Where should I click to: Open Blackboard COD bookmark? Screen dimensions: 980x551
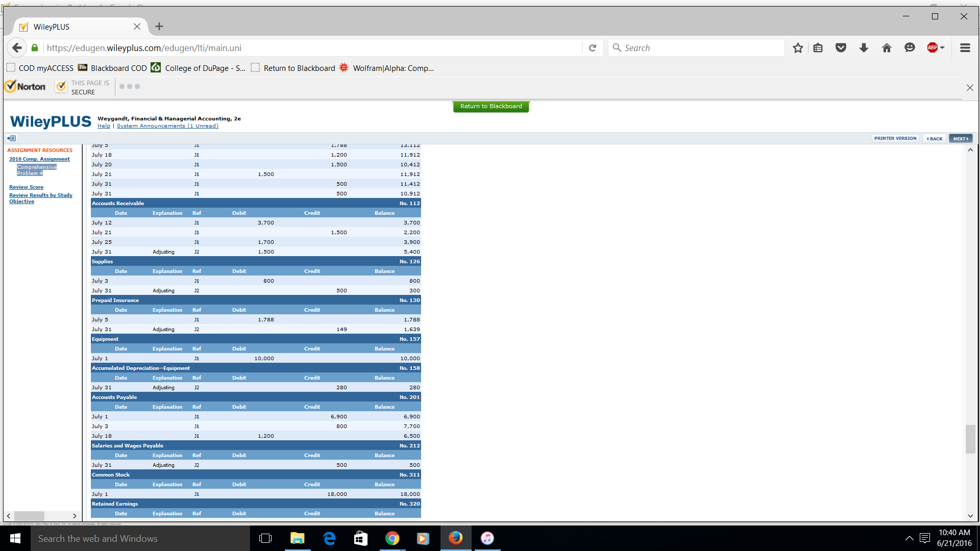pos(112,68)
